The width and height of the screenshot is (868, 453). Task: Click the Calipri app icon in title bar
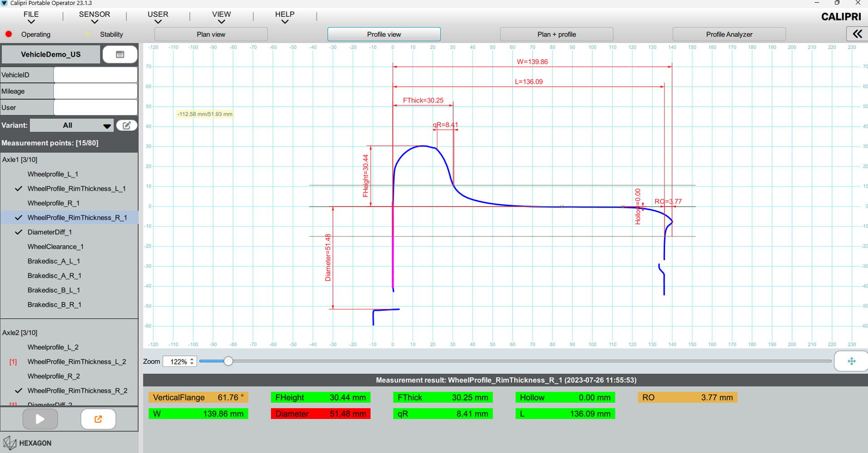point(4,3)
